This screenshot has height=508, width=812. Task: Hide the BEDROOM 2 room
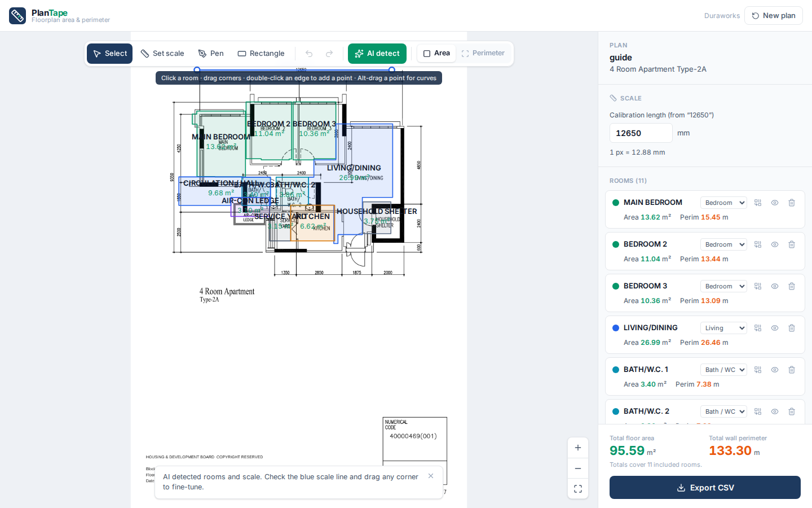pos(775,244)
